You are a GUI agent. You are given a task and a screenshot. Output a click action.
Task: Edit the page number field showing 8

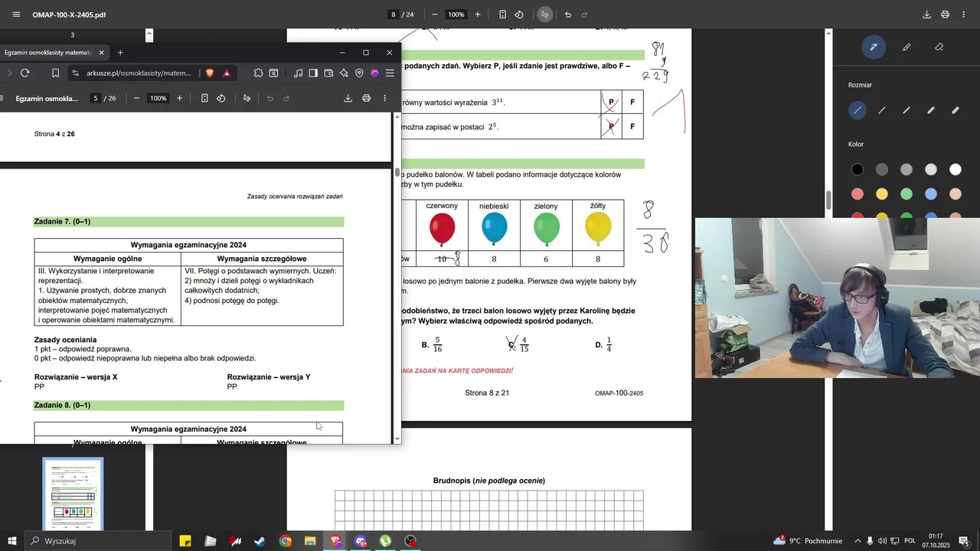click(x=394, y=15)
